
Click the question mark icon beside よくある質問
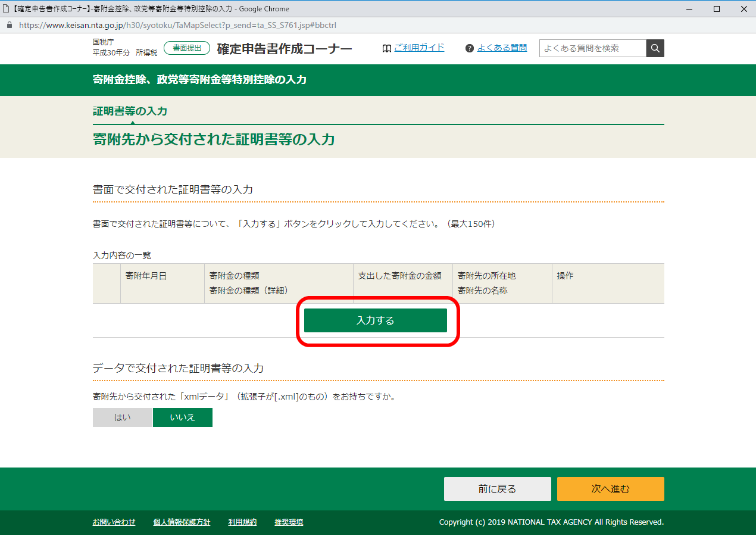click(x=470, y=48)
